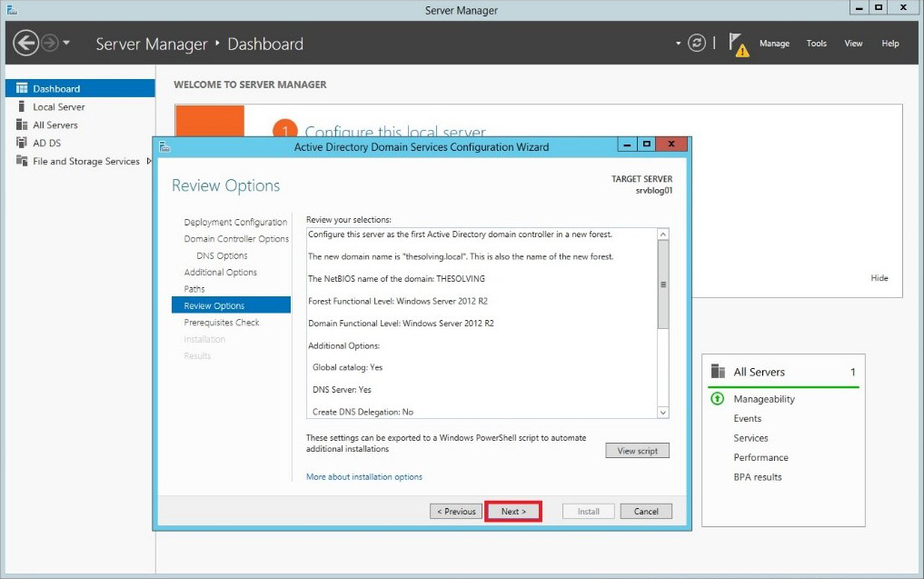Click the All Servers tile icon
Image resolution: width=924 pixels, height=579 pixels.
click(718, 372)
